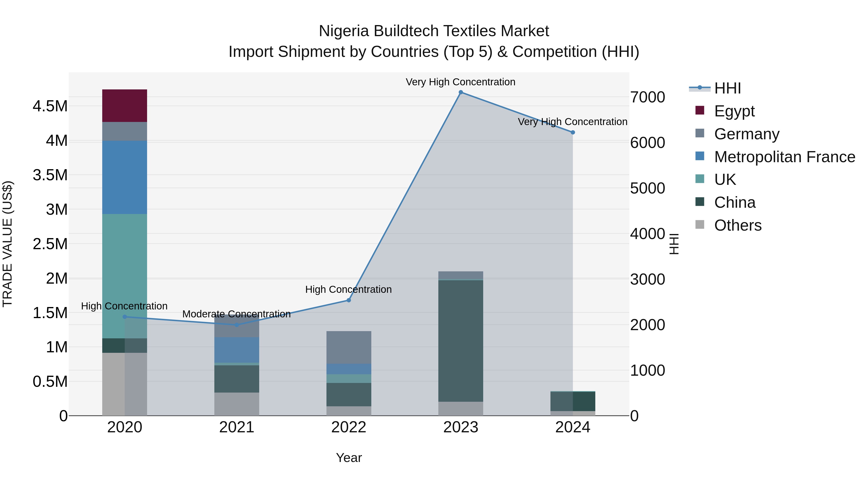Click the 'TRADE VALUE (US$)' axis title

click(x=7, y=244)
